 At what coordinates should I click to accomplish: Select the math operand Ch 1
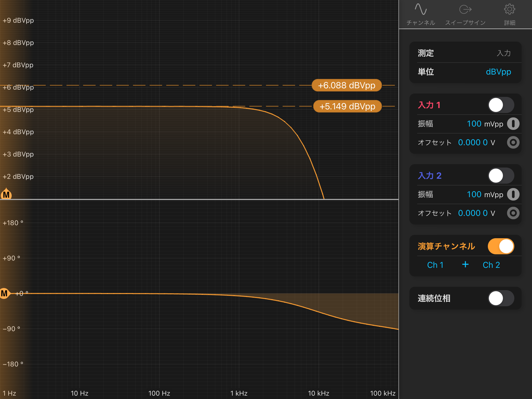[x=435, y=265]
